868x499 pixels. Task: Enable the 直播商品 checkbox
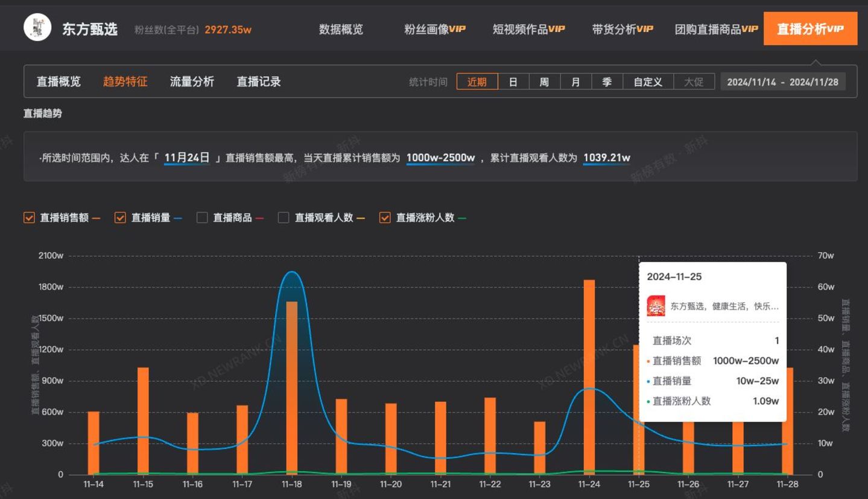point(202,218)
